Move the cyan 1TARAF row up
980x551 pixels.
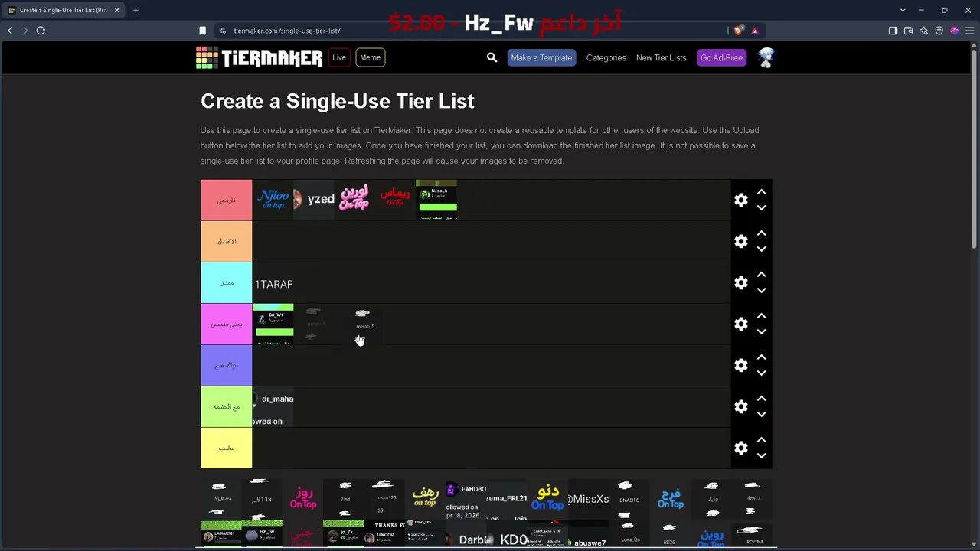(x=761, y=275)
